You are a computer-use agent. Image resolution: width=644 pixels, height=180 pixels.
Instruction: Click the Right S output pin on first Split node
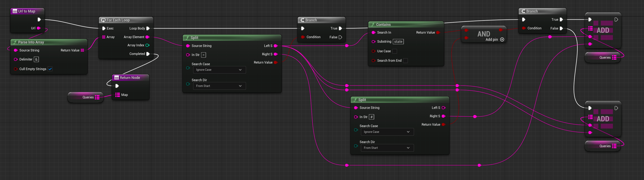[x=276, y=54]
